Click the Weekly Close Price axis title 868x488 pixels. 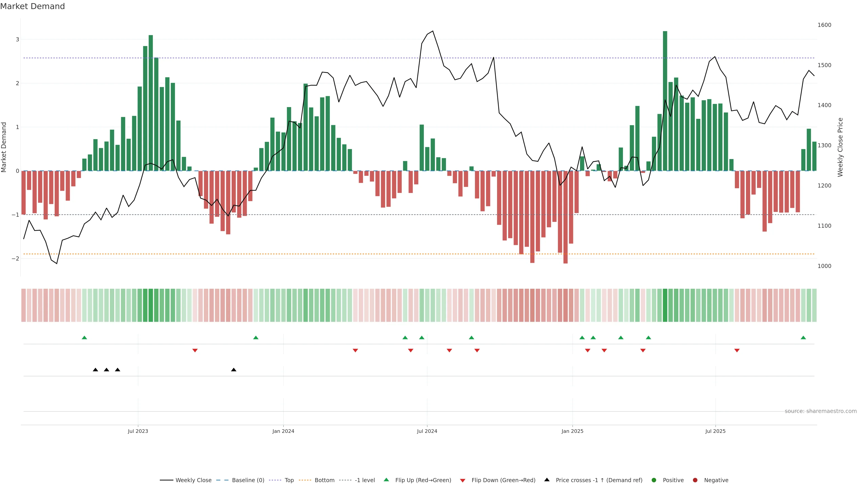[x=840, y=147]
